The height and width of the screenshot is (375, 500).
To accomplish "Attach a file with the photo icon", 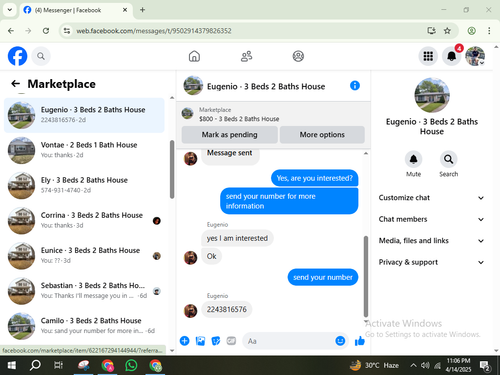I will pos(200,341).
